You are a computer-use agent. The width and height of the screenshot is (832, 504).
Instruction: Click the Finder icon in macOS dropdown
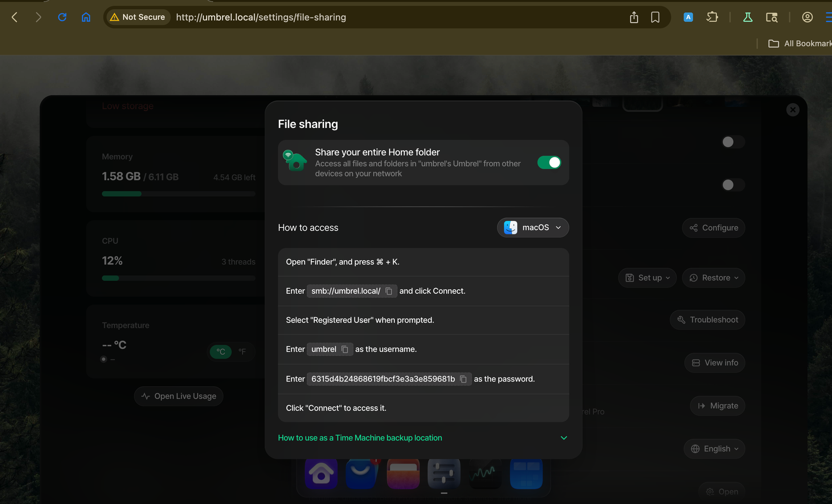click(510, 228)
